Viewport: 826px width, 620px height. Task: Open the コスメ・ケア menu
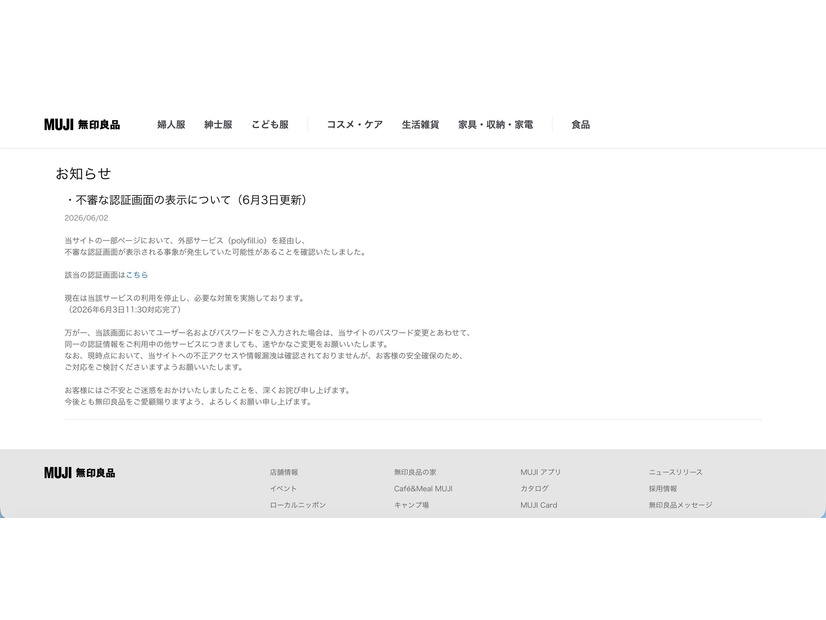pos(355,125)
